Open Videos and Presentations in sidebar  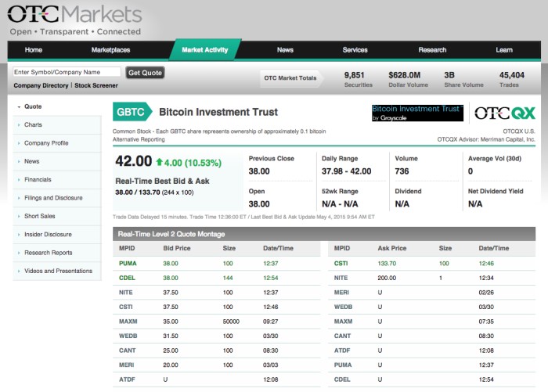(58, 271)
